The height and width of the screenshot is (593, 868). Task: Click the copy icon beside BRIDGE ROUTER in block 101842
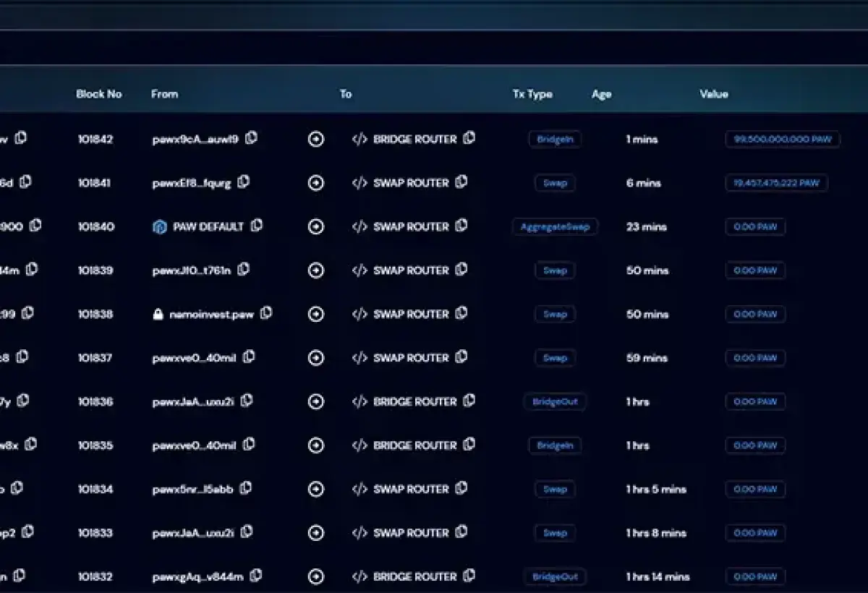[x=471, y=139]
